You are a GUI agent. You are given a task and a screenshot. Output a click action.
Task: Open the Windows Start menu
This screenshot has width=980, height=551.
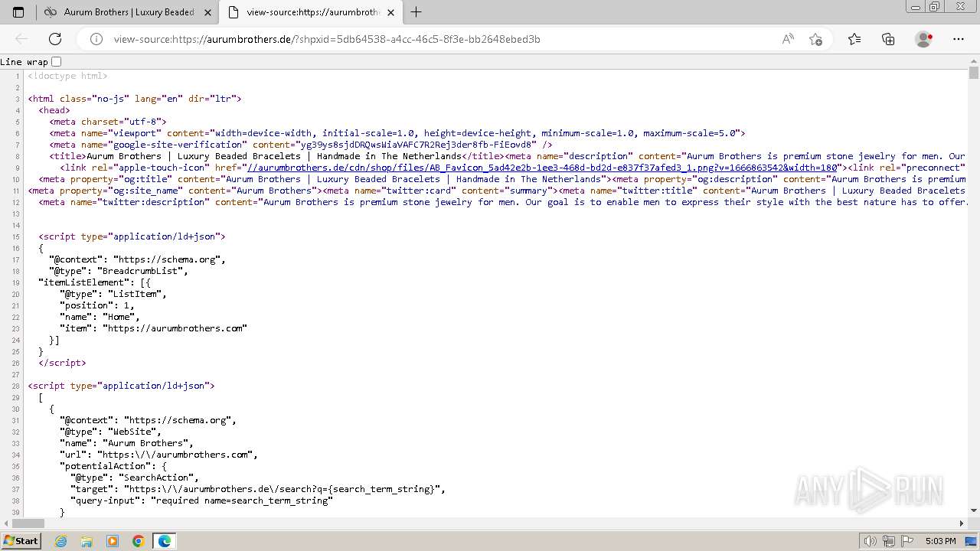pos(21,541)
